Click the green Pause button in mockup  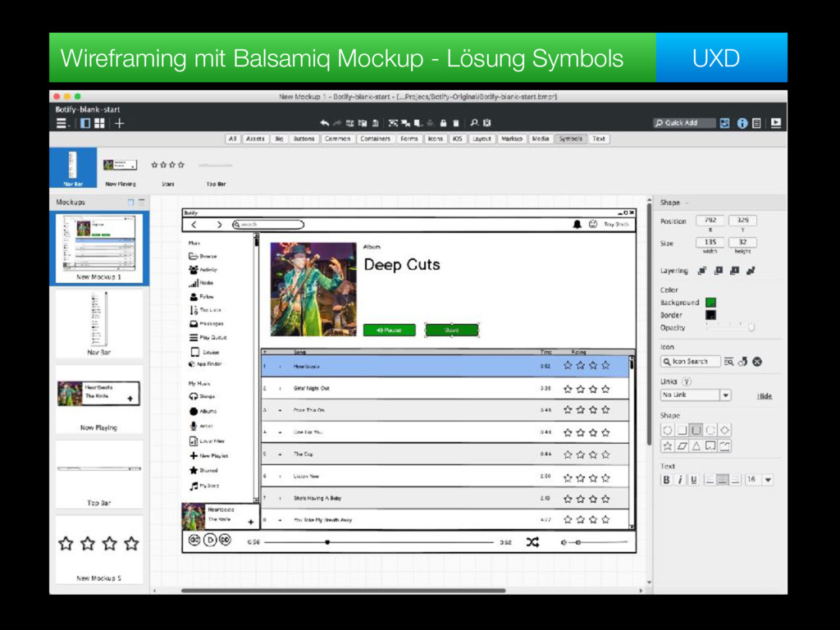pos(390,330)
